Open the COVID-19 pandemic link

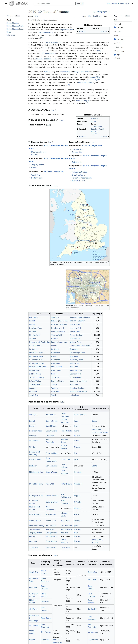(x=52, y=43)
